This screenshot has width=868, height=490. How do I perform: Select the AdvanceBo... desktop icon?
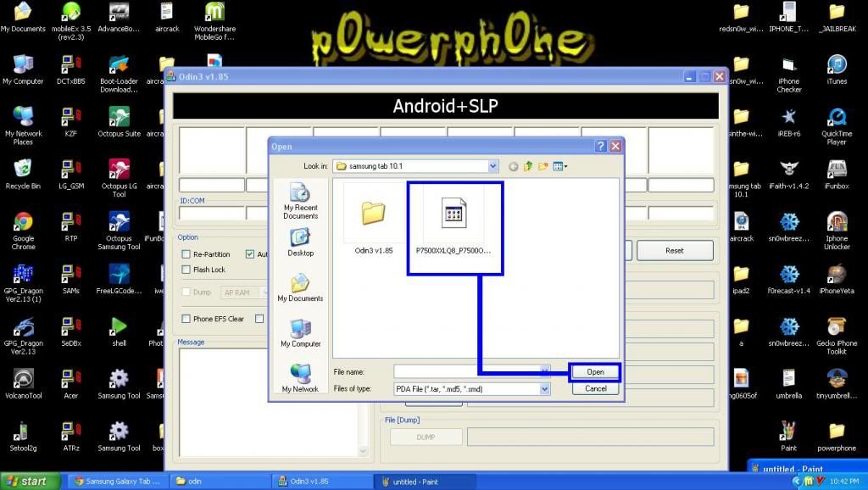click(x=119, y=17)
